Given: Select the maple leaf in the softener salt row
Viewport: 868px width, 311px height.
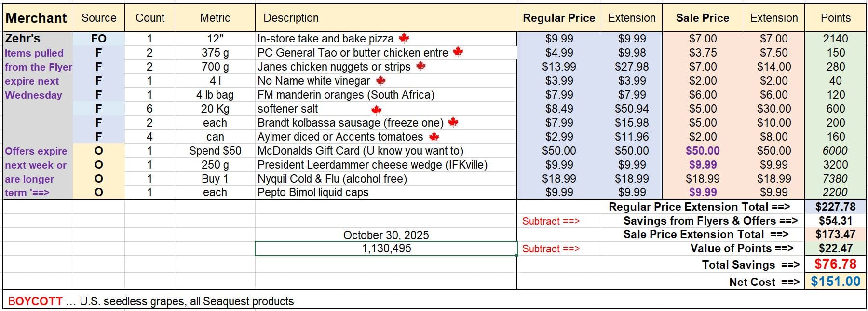Looking at the screenshot, I should [x=377, y=110].
